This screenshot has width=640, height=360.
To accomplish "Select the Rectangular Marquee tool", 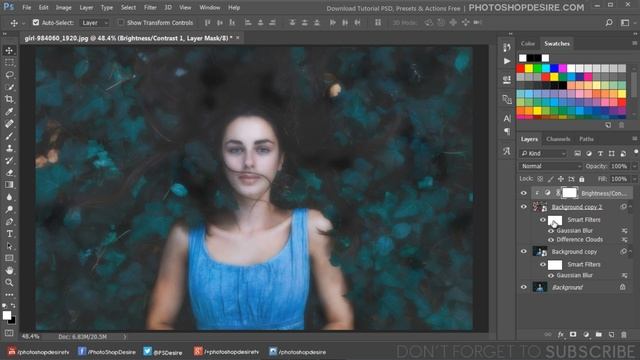I will (9, 62).
